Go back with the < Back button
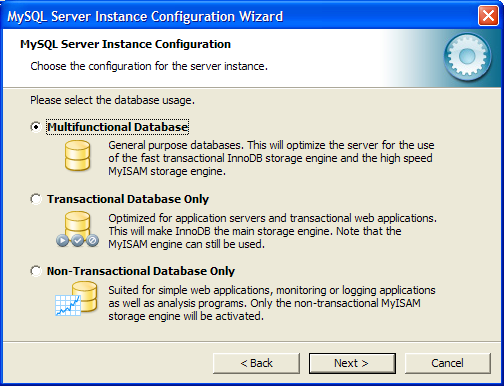 pyautogui.click(x=256, y=363)
